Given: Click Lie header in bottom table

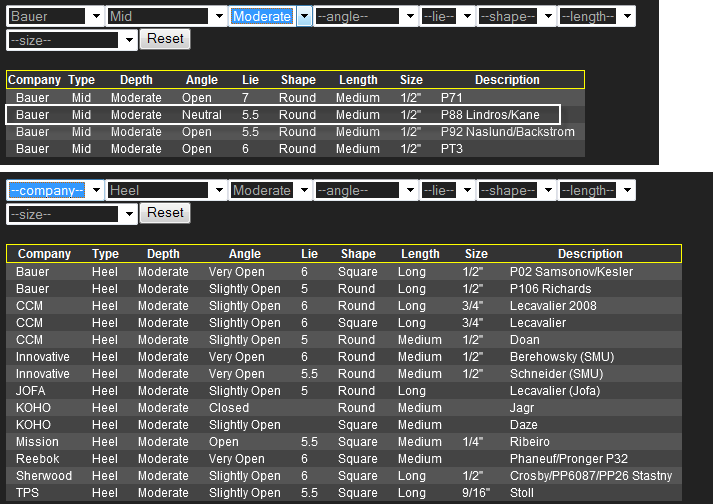Looking at the screenshot, I should pyautogui.click(x=309, y=254).
